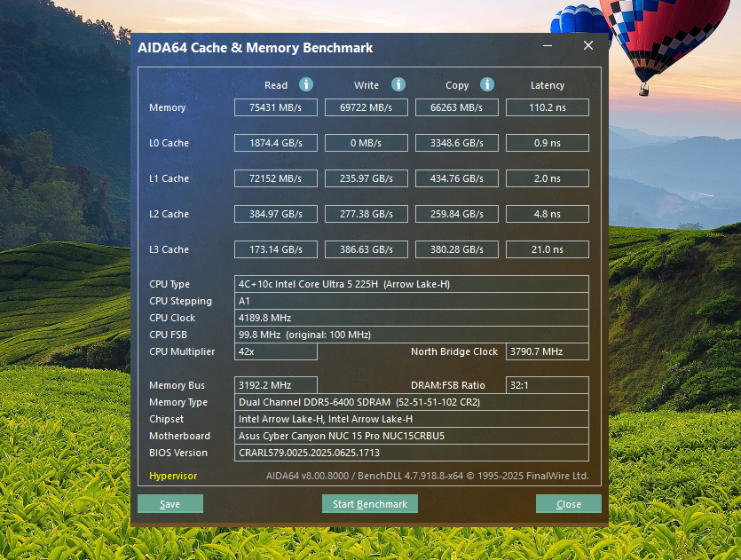Viewport: 741px width, 560px height.
Task: Click Start Benchmark button
Action: coord(369,504)
